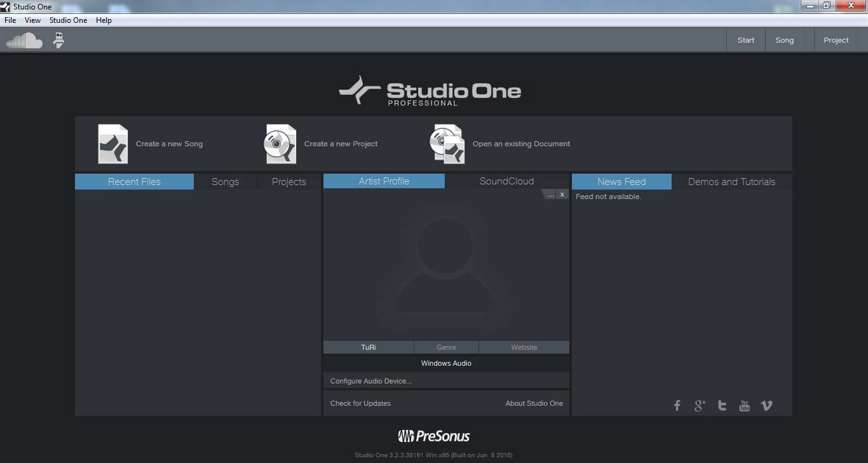The image size is (868, 463).
Task: Select the Demos and Tutorials tab
Action: click(x=732, y=182)
